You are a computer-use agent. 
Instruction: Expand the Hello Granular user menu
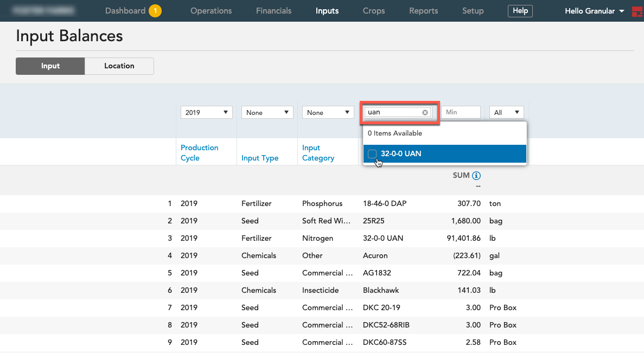pos(594,11)
